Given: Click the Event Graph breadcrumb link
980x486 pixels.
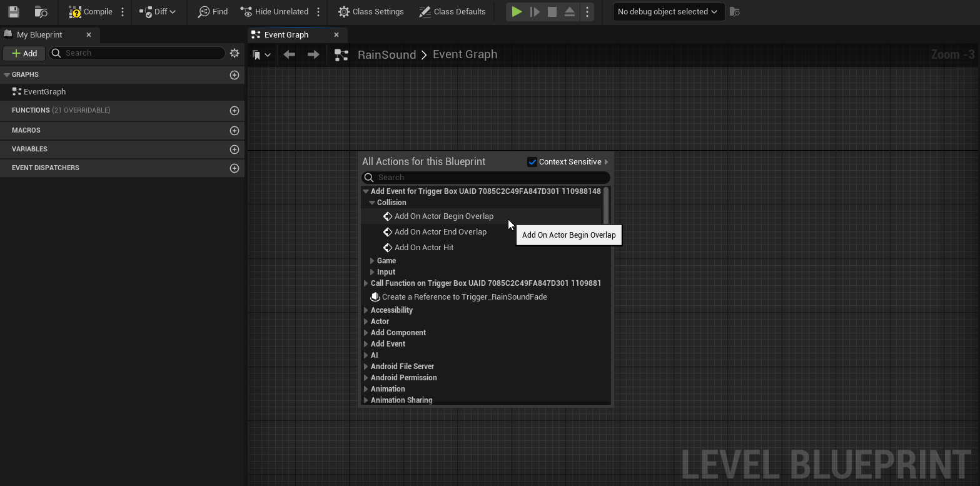Looking at the screenshot, I should [x=465, y=54].
